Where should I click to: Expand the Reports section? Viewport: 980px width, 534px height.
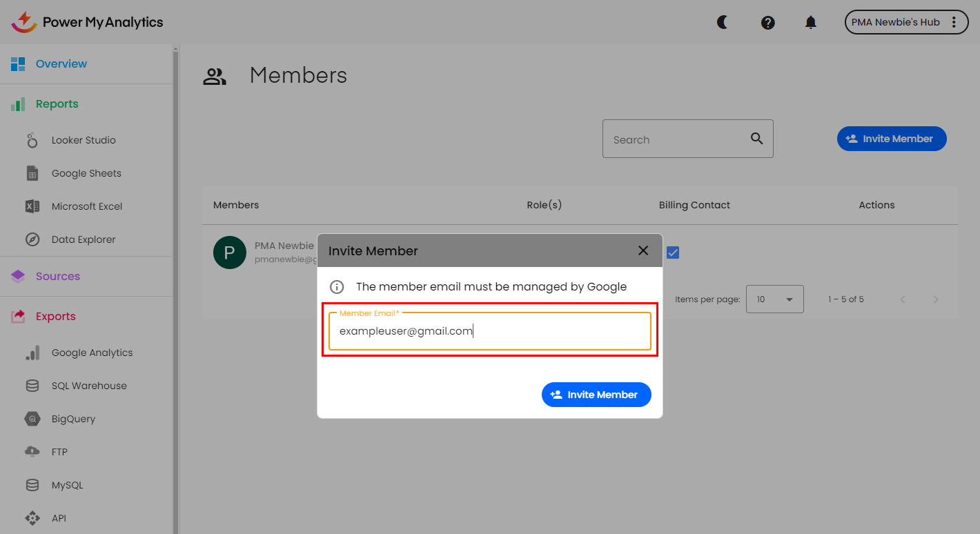click(57, 103)
